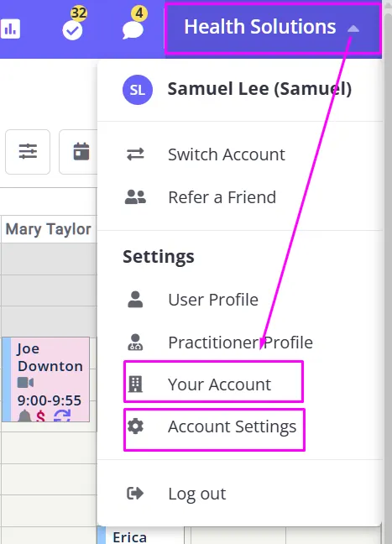Viewport: 392px width, 544px height.
Task: Go to Your Account
Action: click(x=214, y=382)
